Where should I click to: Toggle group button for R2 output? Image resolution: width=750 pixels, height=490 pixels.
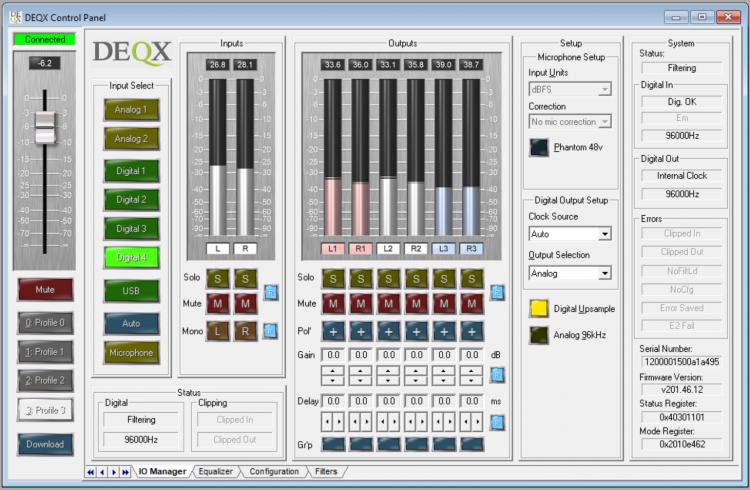pos(416,445)
